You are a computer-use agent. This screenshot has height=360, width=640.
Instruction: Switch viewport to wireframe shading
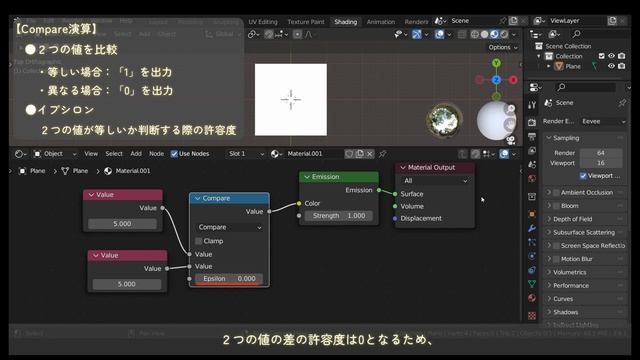[x=475, y=34]
